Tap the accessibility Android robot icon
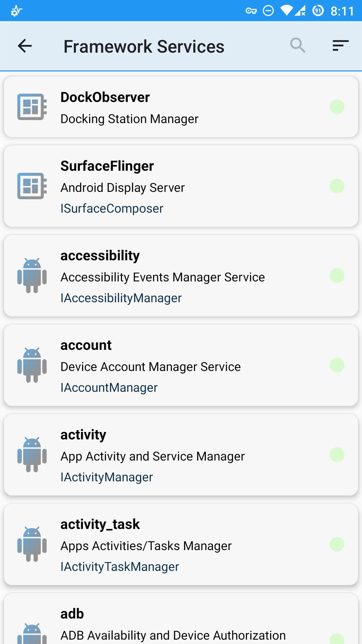 coord(32,275)
